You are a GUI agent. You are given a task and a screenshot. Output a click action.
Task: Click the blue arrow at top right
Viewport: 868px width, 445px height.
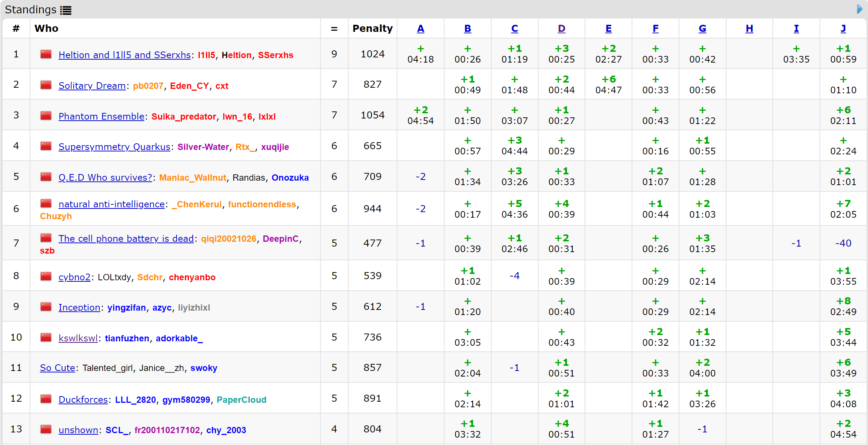[859, 9]
